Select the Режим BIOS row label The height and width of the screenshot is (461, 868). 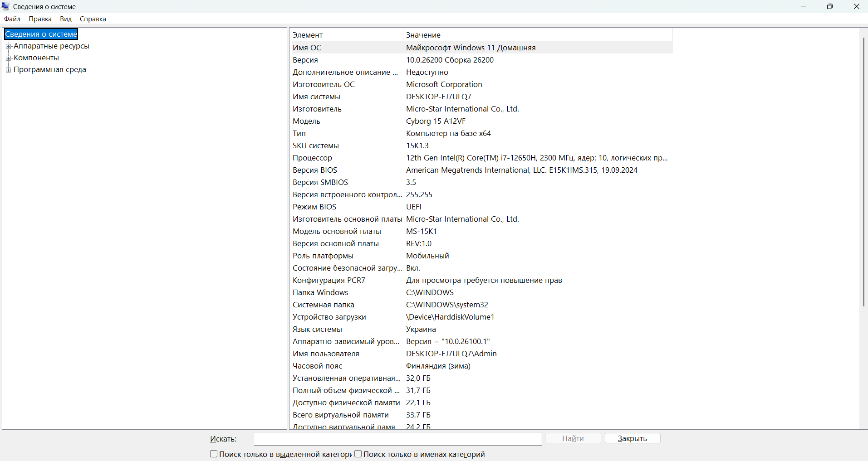(x=314, y=207)
